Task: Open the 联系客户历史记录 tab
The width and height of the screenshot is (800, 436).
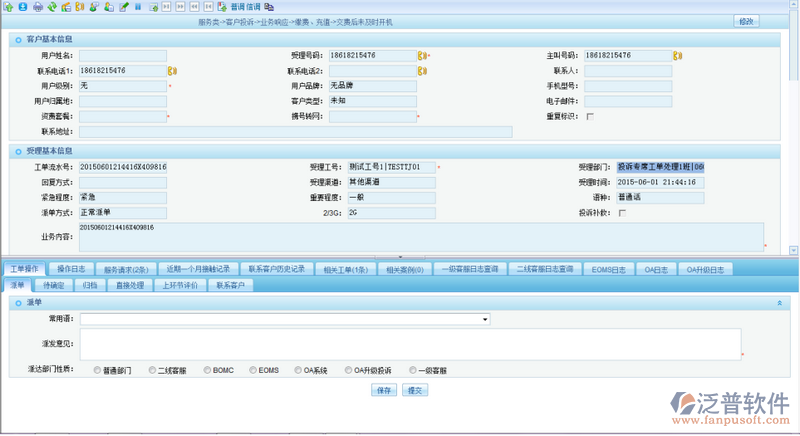Action: click(x=275, y=269)
